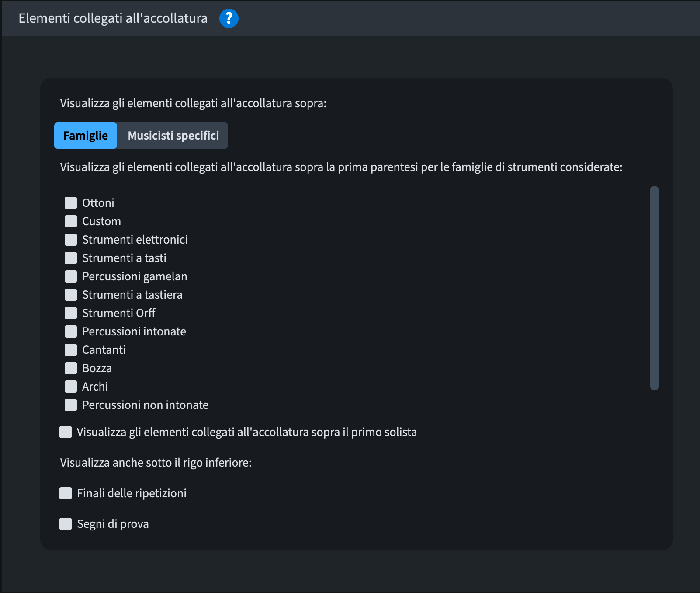Screen dimensions: 700x593
Task: Enable Percussioni gamelan family
Action: [x=71, y=276]
